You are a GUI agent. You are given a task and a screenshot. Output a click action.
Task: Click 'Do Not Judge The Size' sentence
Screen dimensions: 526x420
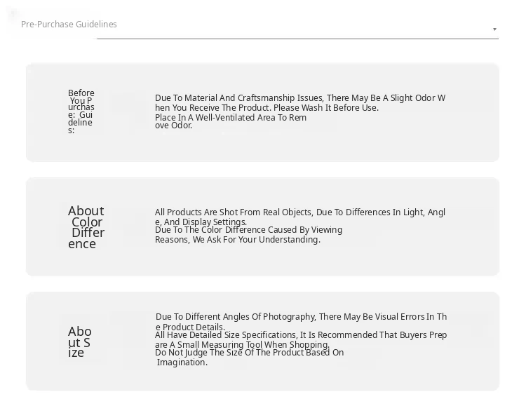(x=249, y=353)
